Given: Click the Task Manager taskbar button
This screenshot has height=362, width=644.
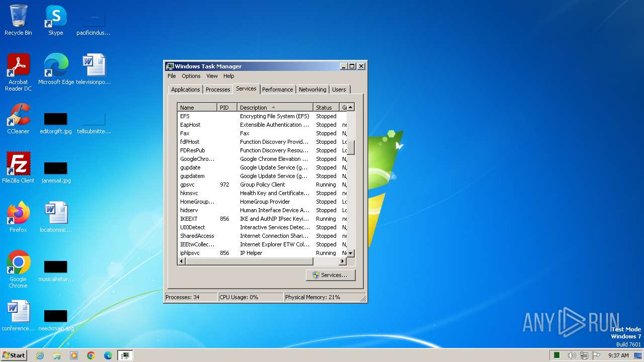Looking at the screenshot, I should tap(125, 355).
